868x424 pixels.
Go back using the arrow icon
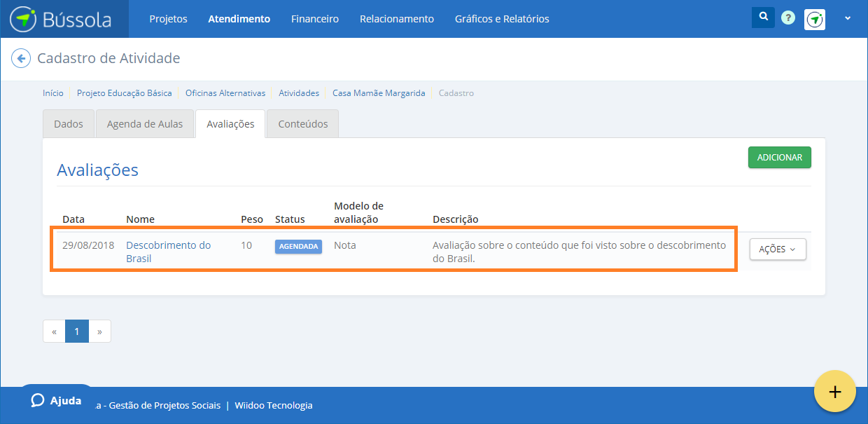coord(21,58)
